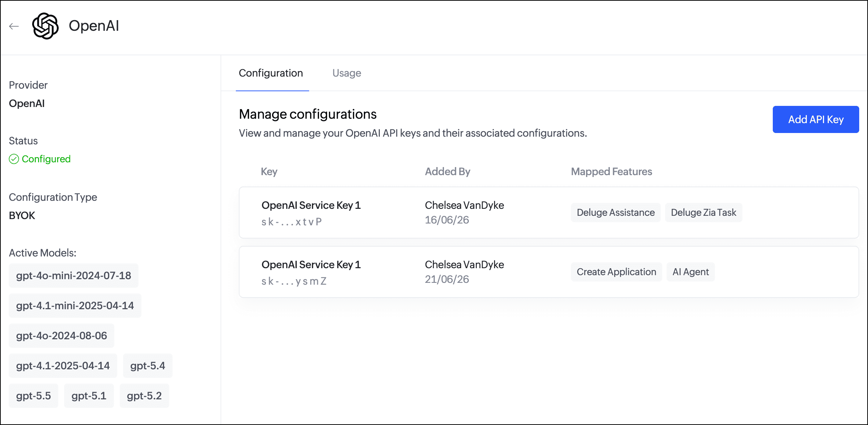This screenshot has width=868, height=425.
Task: Select the gpt-5.2 model chip
Action: pyautogui.click(x=144, y=396)
